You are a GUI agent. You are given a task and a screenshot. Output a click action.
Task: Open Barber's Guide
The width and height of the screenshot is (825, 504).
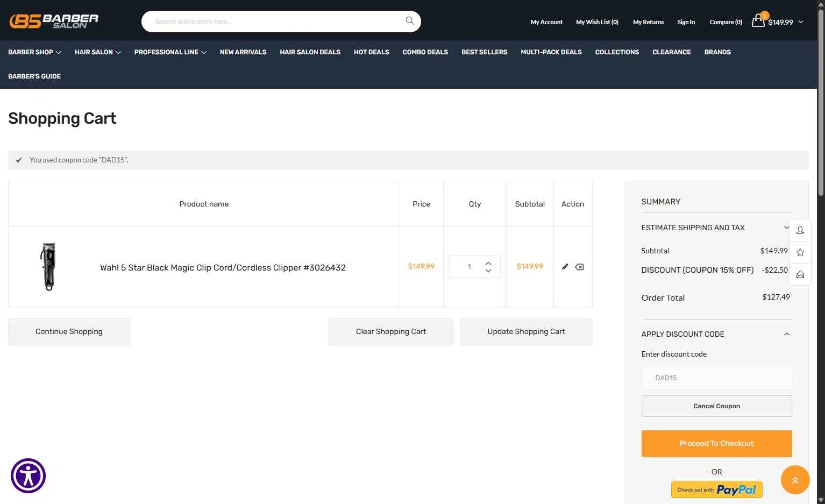pos(34,76)
